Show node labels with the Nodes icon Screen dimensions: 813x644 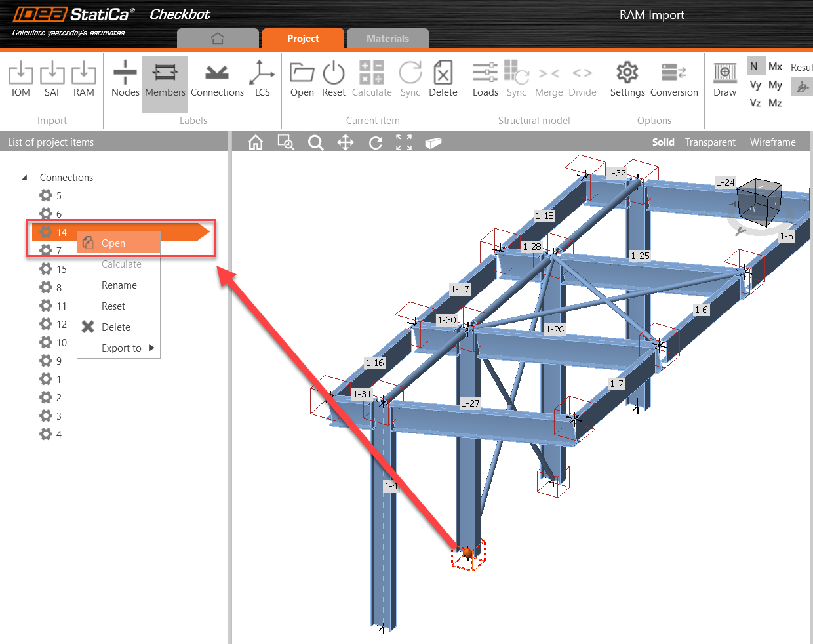pyautogui.click(x=125, y=77)
